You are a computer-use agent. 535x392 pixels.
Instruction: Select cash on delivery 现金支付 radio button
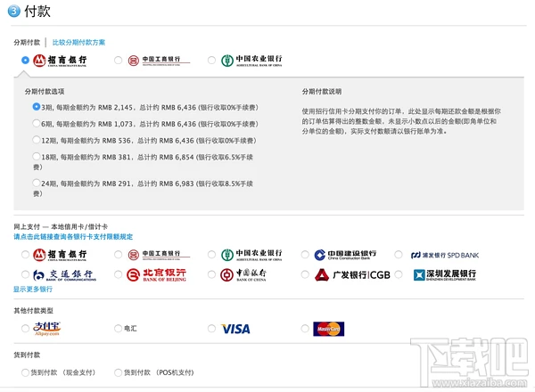(x=25, y=372)
